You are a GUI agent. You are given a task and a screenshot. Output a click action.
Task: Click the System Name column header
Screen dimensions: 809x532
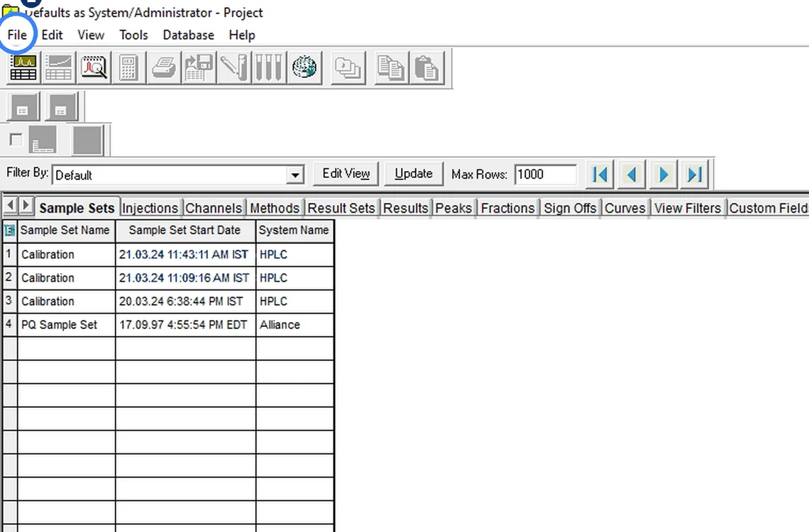(295, 231)
